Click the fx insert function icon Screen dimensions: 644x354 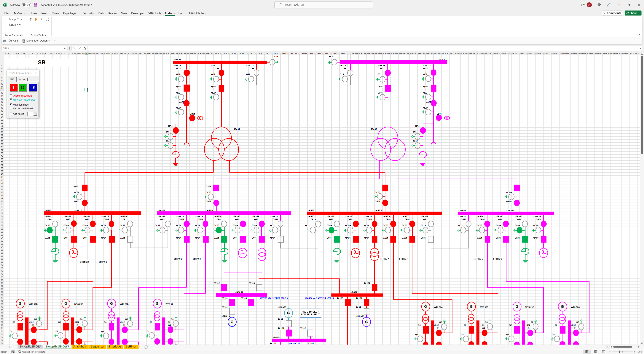[x=85, y=48]
